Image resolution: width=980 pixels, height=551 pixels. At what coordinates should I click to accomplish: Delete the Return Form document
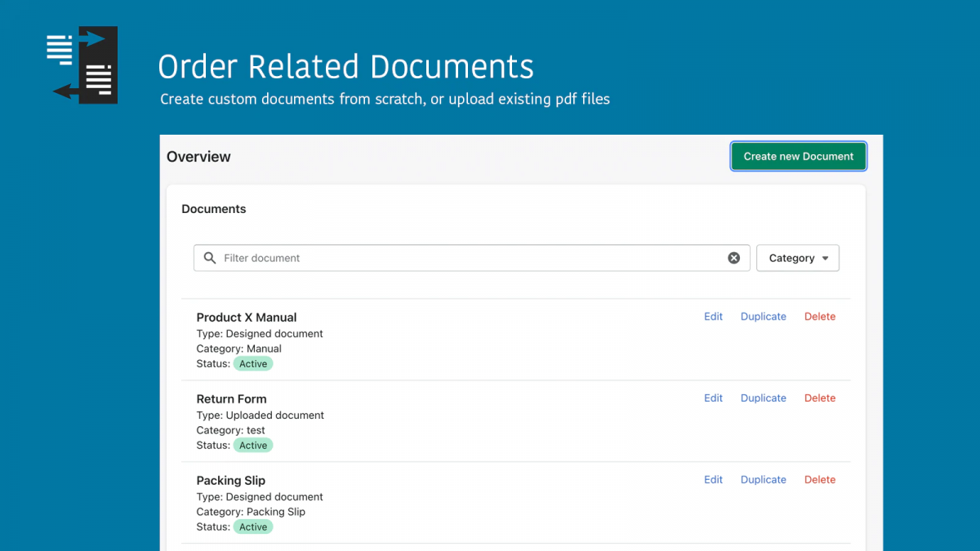pyautogui.click(x=819, y=398)
